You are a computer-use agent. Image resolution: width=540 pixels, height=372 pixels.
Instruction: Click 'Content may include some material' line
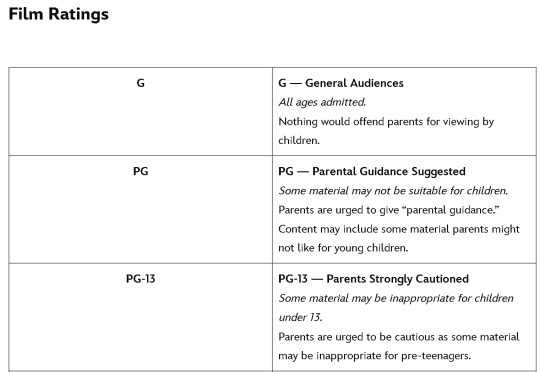[399, 229]
